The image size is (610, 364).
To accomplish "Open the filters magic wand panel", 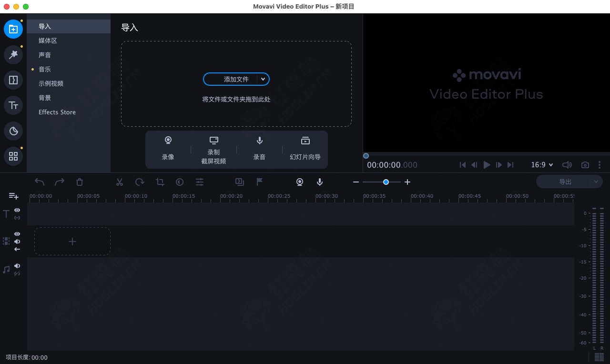I will pyautogui.click(x=13, y=55).
